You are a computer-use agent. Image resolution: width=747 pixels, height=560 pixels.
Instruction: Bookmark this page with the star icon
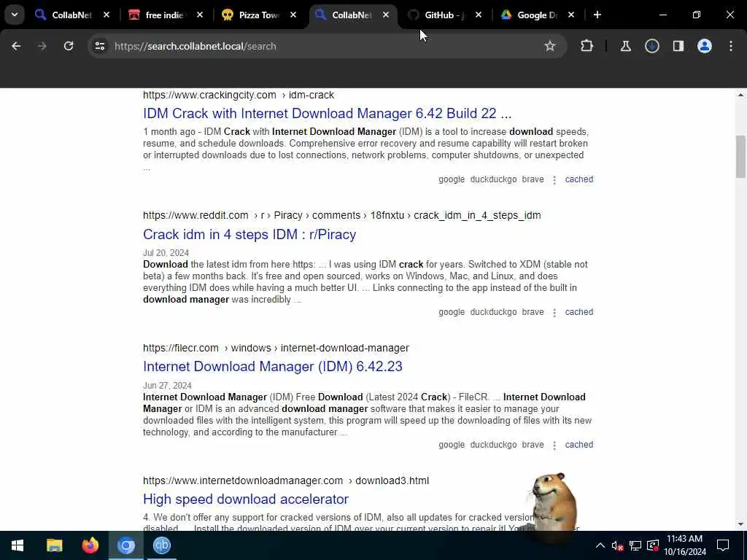(x=550, y=46)
